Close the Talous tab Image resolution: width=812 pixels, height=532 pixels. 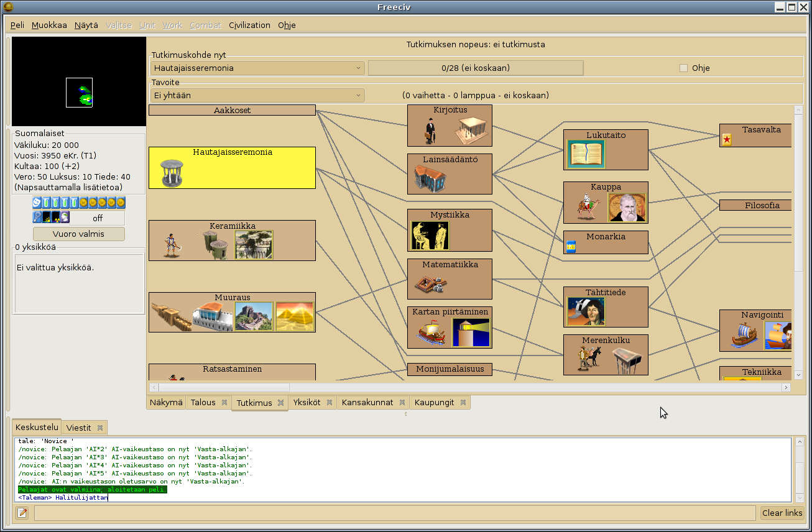[224, 402]
